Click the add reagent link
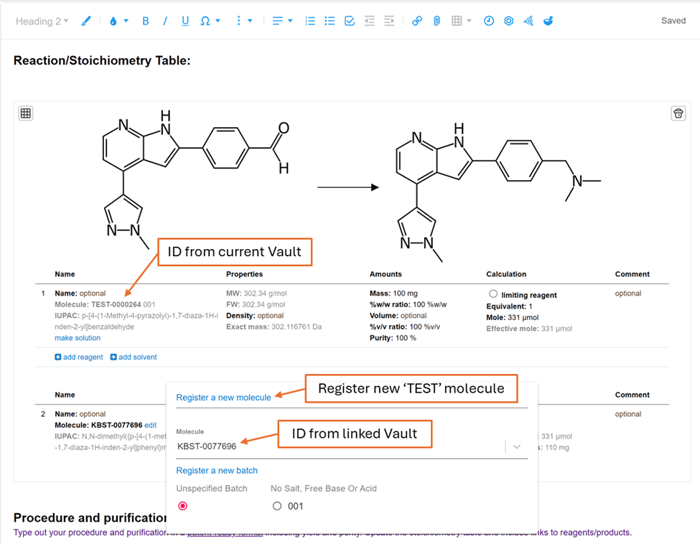The height and width of the screenshot is (544, 700). pyautogui.click(x=79, y=357)
